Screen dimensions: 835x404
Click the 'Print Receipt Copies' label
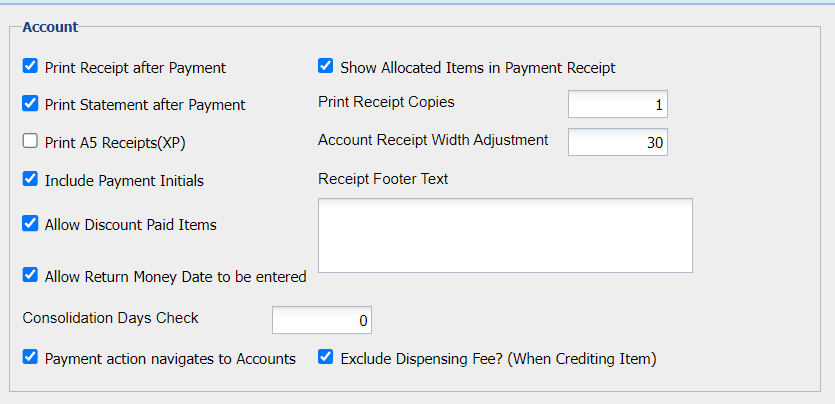[x=386, y=102]
